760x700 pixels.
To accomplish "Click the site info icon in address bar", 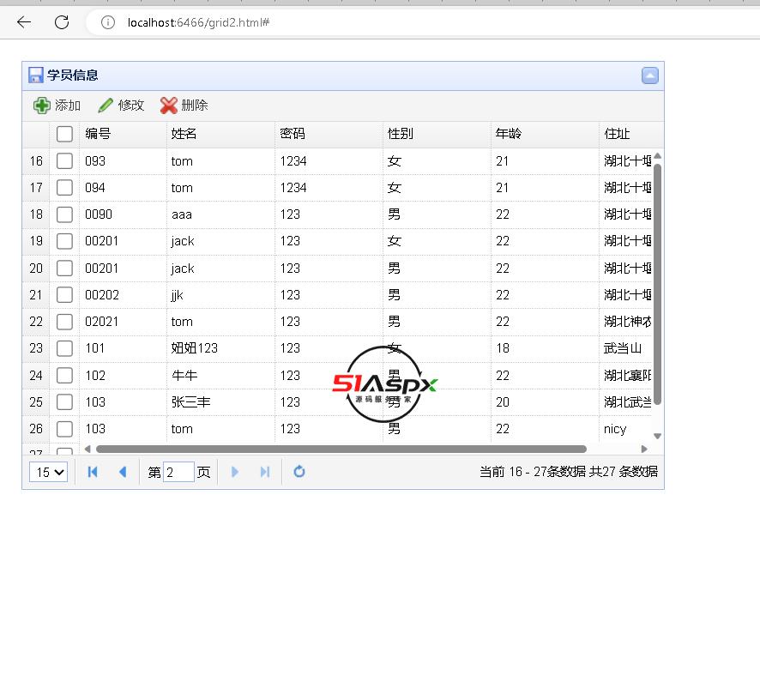I will click(108, 22).
